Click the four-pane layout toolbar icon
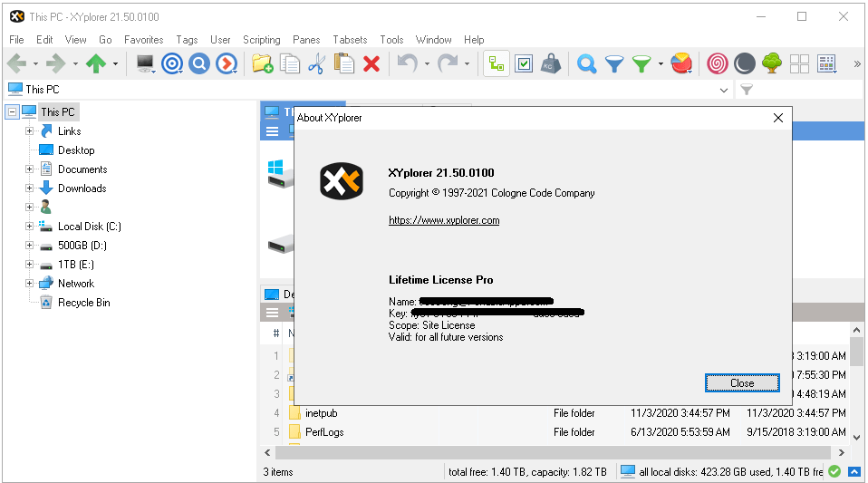The height and width of the screenshot is (483, 868). 799,64
